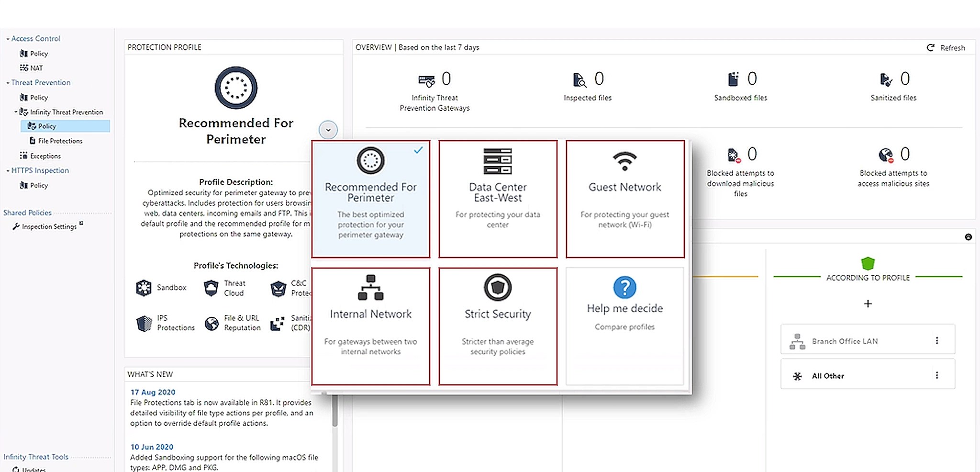980x472 pixels.
Task: Toggle the protection profile dropdown chevron
Action: (328, 130)
